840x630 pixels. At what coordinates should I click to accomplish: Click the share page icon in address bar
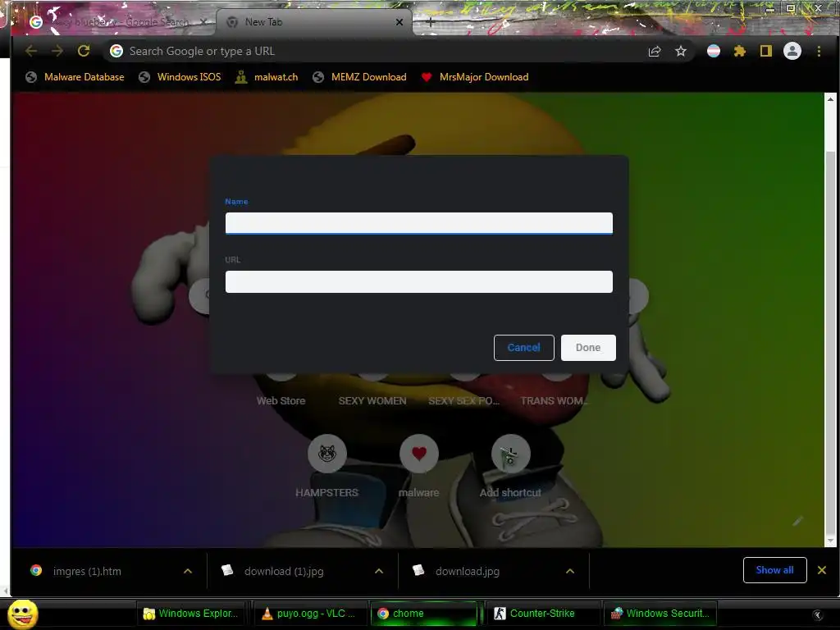[x=654, y=52]
